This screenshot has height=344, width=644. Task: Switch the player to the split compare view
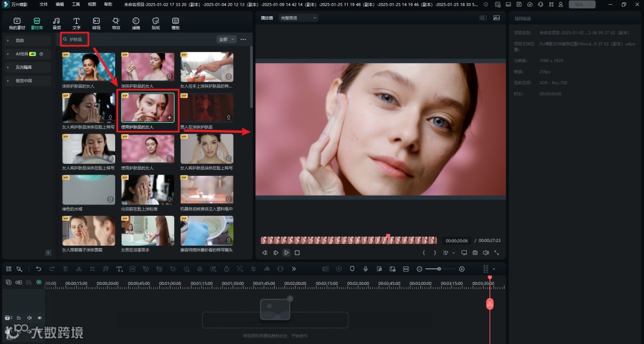click(483, 18)
